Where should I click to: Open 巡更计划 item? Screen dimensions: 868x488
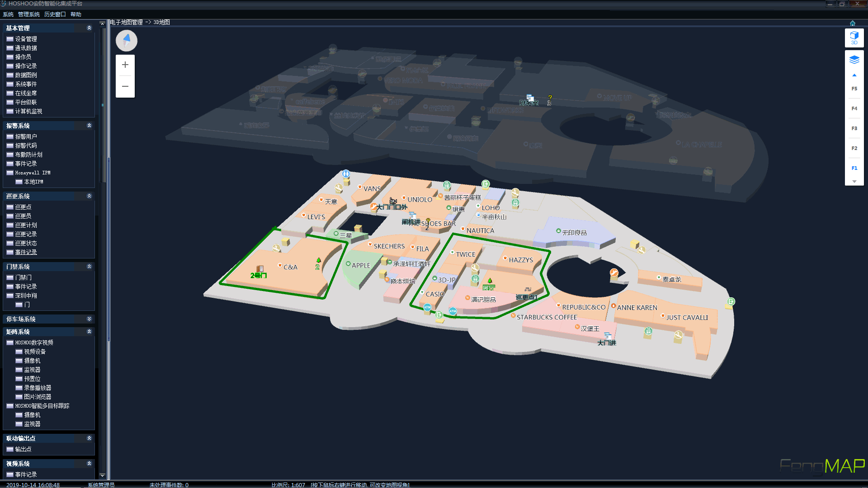[x=26, y=225]
